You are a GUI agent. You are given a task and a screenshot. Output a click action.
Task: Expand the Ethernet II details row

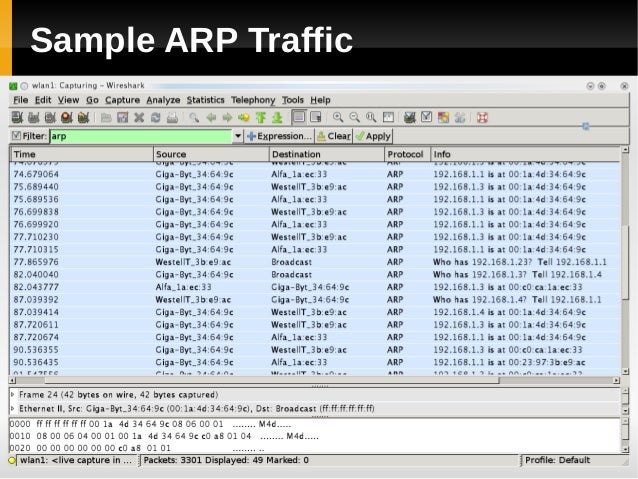(13, 409)
